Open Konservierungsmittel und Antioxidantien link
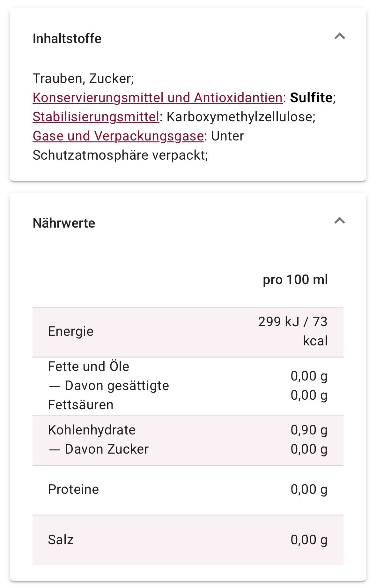376x588 pixels. pyautogui.click(x=158, y=98)
